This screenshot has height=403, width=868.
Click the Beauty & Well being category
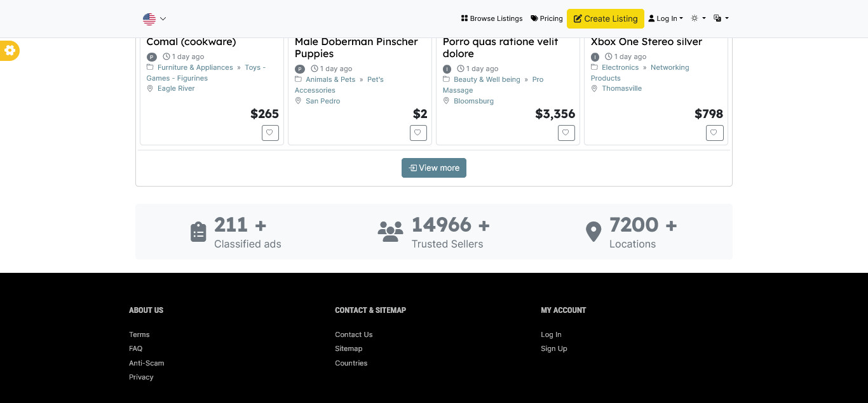[487, 79]
